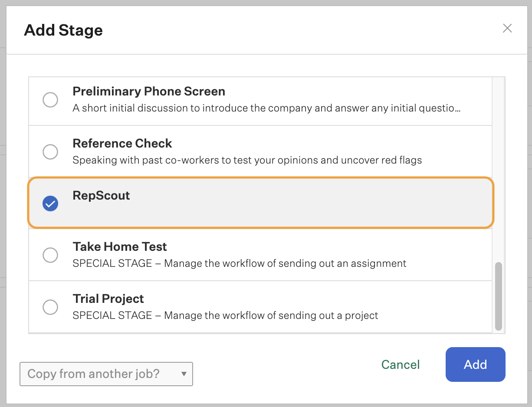Click the Trial Project stage title
The height and width of the screenshot is (407, 532).
[x=108, y=299]
